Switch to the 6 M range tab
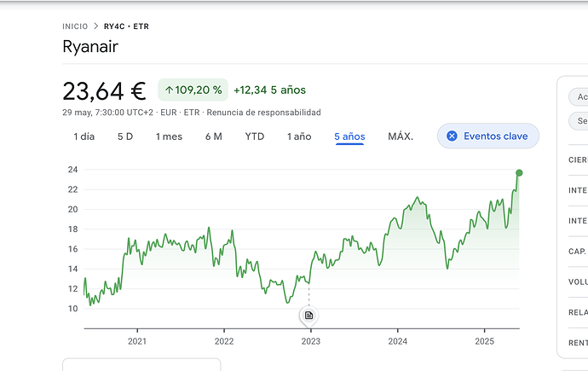The height and width of the screenshot is (371, 588). pyautogui.click(x=214, y=136)
